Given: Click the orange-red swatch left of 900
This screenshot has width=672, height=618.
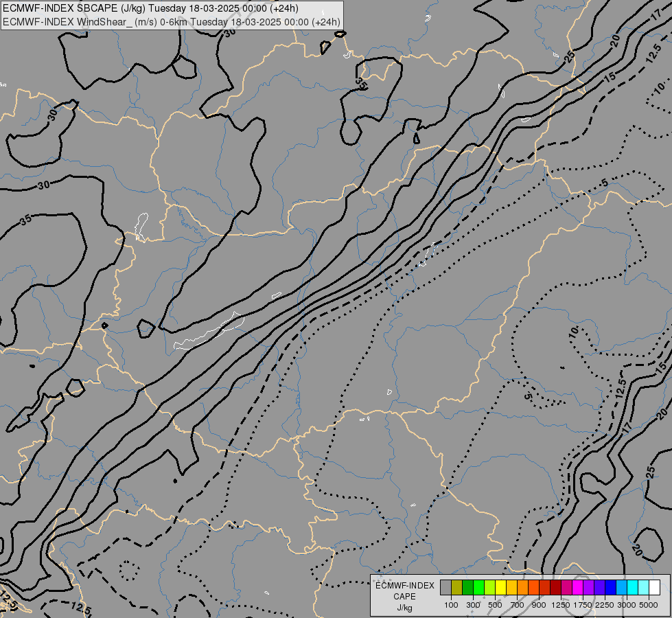Looking at the screenshot, I should [533, 587].
